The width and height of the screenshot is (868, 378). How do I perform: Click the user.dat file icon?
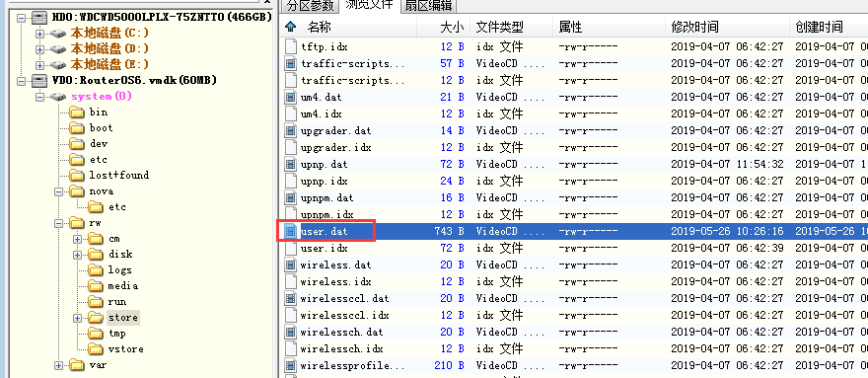coord(291,231)
